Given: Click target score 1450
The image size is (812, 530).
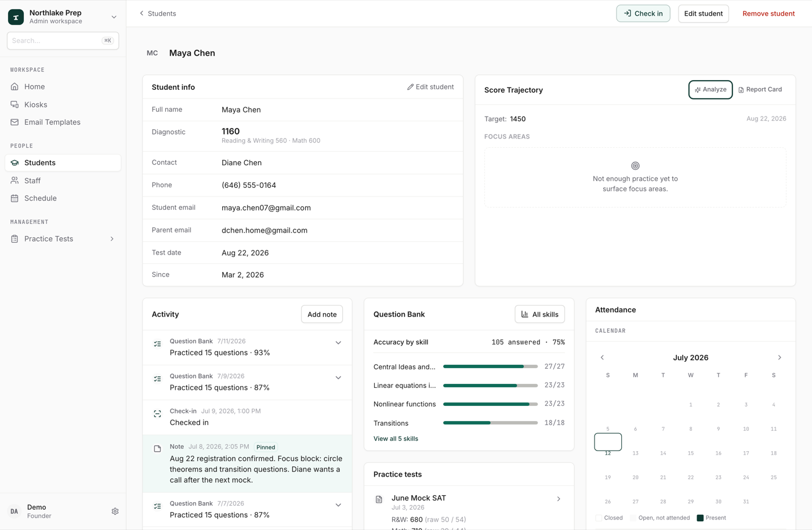Looking at the screenshot, I should 517,119.
